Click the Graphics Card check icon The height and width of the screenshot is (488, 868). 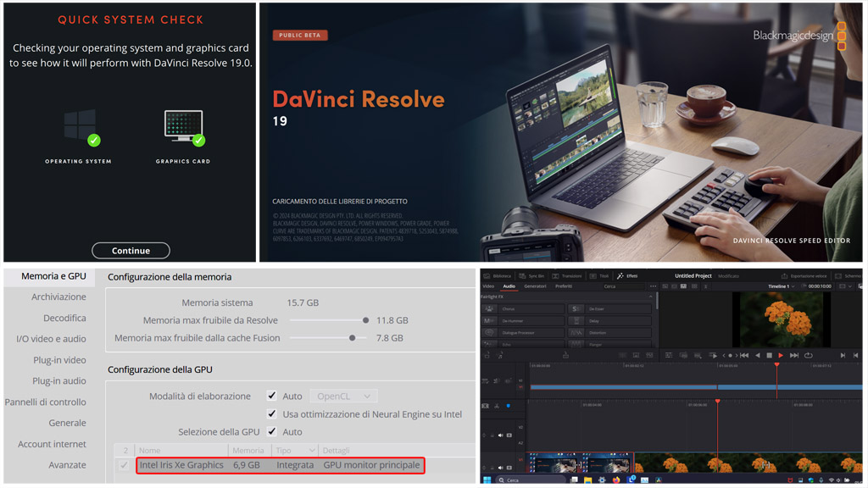click(184, 127)
